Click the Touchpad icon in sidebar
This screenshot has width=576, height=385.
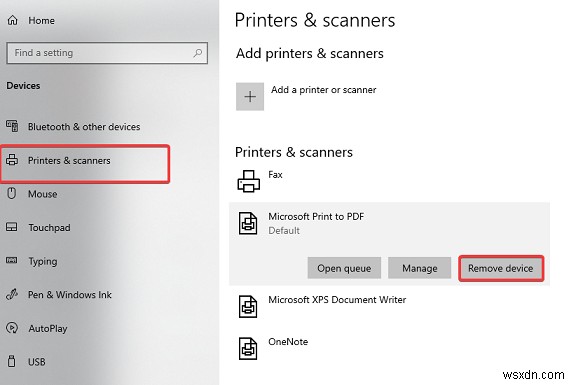coord(12,227)
